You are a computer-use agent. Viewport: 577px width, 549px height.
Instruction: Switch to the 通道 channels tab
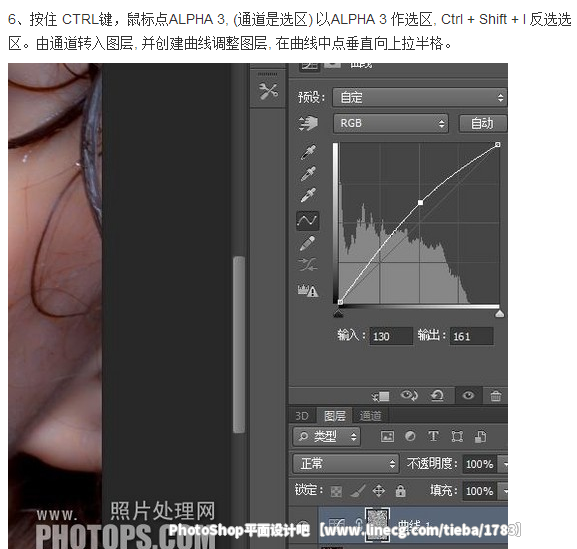(370, 416)
